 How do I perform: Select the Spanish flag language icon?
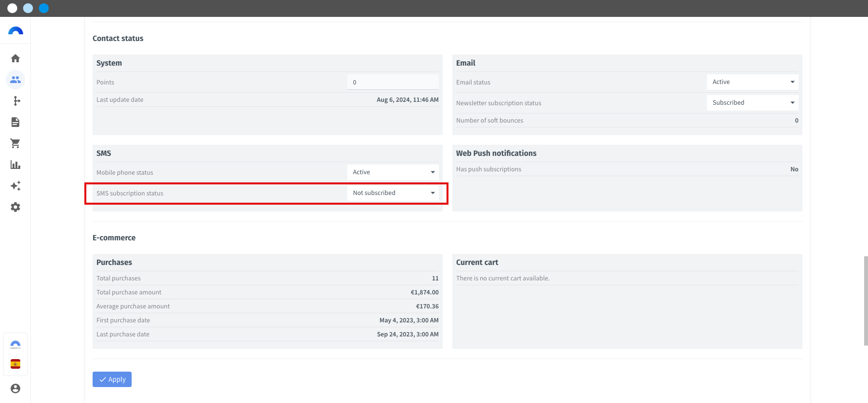[15, 364]
